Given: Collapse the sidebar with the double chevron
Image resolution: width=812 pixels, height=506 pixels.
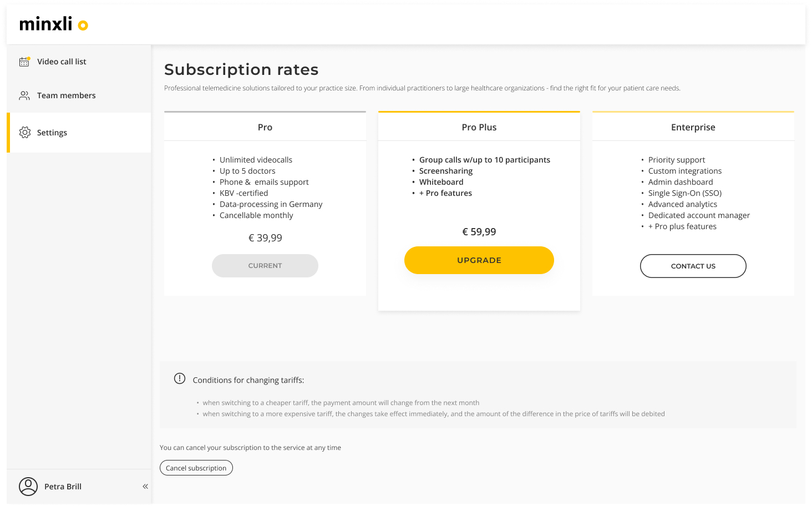Looking at the screenshot, I should (145, 487).
